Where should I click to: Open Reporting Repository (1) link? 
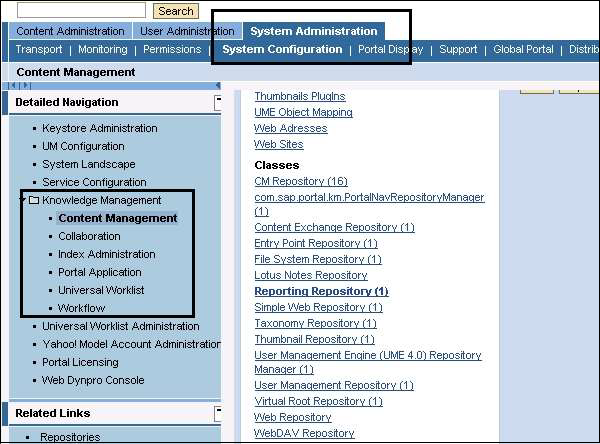pos(321,292)
